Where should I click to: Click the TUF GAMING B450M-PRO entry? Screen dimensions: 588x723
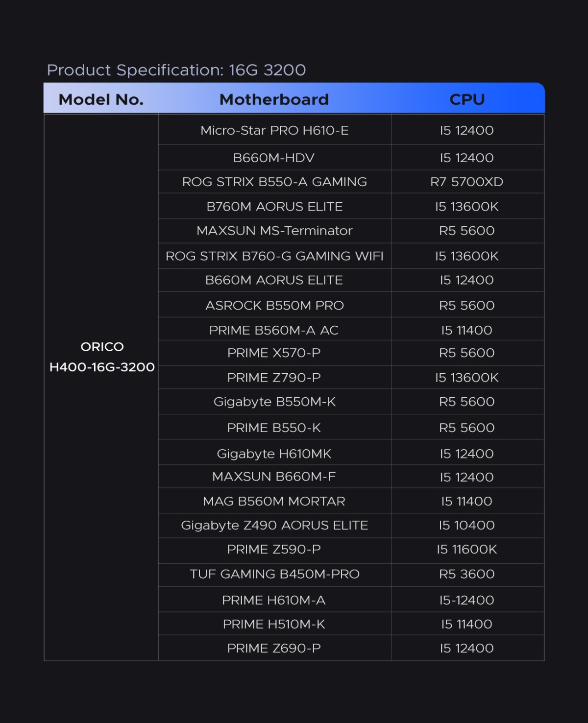274,574
